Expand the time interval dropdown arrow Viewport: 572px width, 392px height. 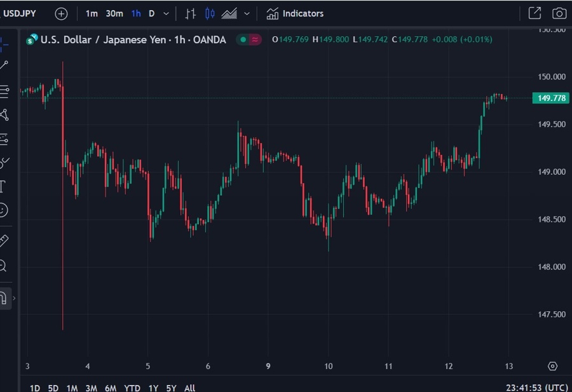(x=166, y=14)
